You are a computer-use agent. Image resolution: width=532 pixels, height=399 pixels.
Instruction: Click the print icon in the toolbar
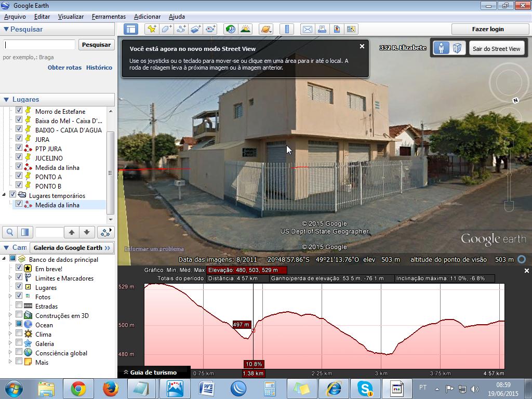coord(322,29)
